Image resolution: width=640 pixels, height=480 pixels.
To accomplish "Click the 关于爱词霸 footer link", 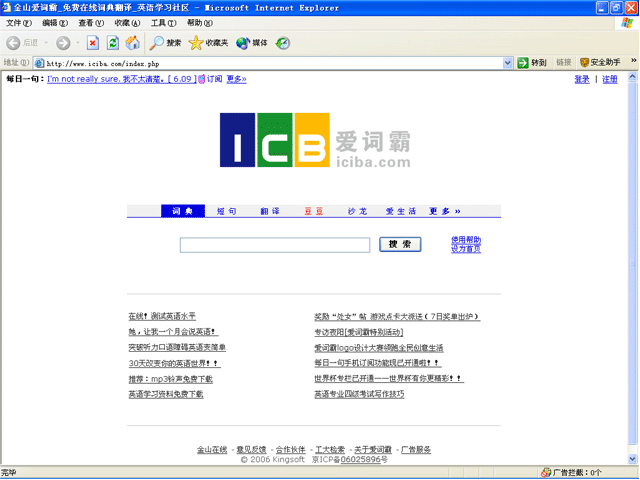I will tap(373, 450).
